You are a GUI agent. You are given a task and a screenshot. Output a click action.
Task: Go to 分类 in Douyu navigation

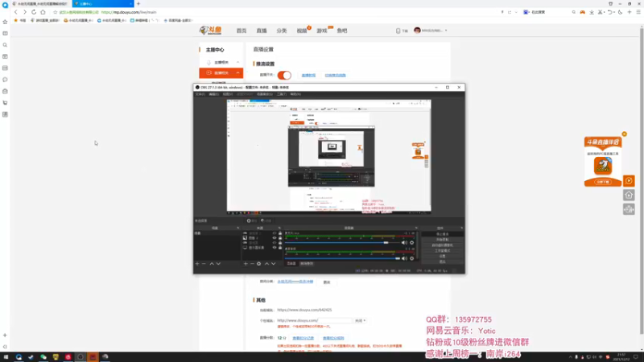click(x=281, y=31)
